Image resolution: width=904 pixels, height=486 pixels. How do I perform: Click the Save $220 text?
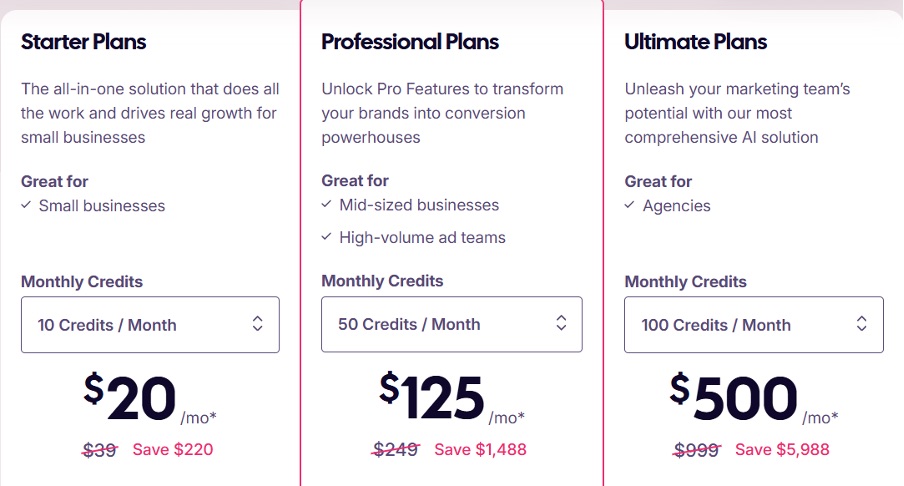click(173, 449)
